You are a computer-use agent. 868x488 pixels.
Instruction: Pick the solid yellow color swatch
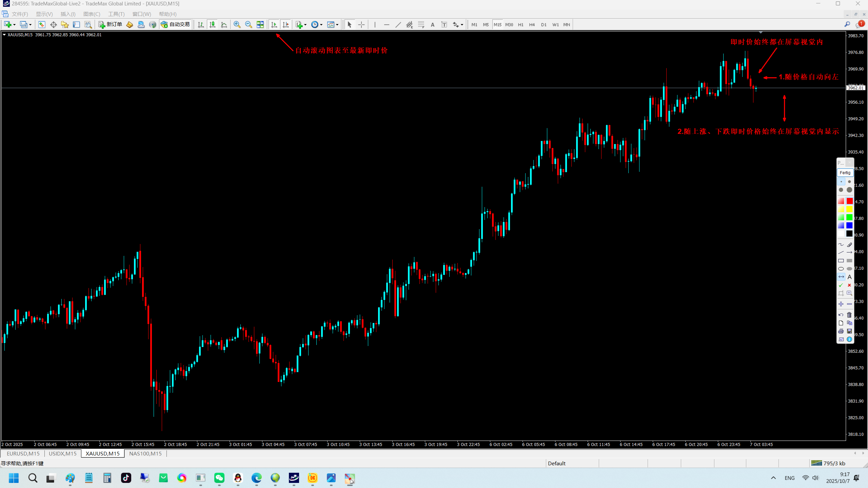pos(849,209)
